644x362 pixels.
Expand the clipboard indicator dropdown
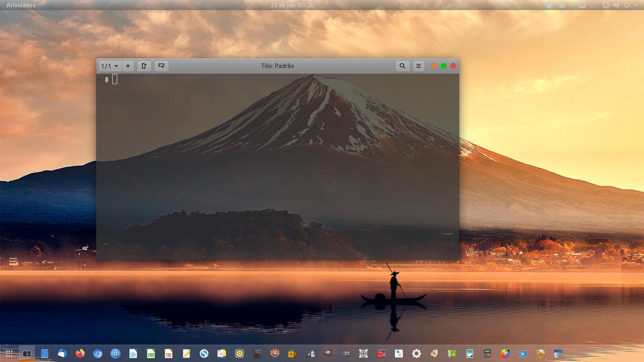click(571, 5)
